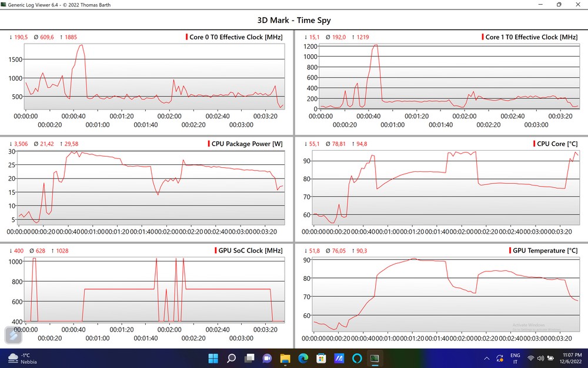Launch Microsoft Edge from the taskbar
Screen dimensions: 588x368
click(303, 358)
